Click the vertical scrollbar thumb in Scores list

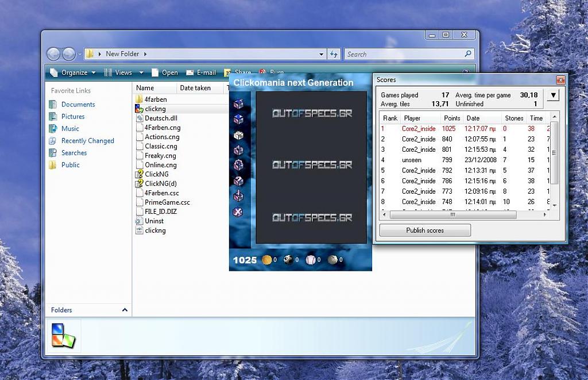point(554,153)
